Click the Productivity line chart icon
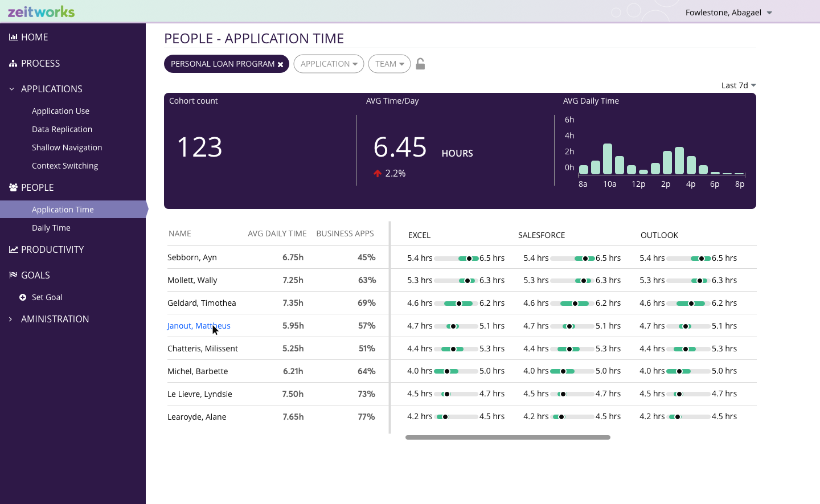Image resolution: width=820 pixels, height=504 pixels. point(13,249)
